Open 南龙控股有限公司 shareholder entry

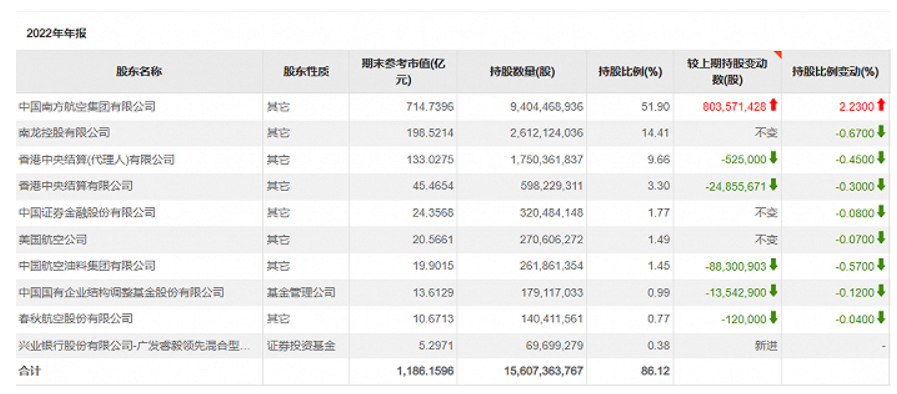point(64,133)
